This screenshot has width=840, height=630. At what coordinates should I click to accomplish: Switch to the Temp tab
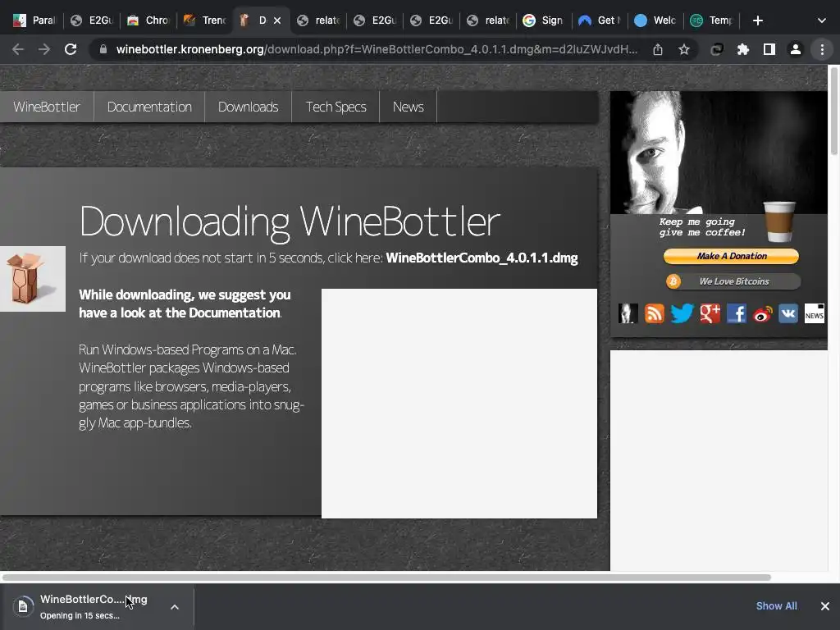(713, 21)
